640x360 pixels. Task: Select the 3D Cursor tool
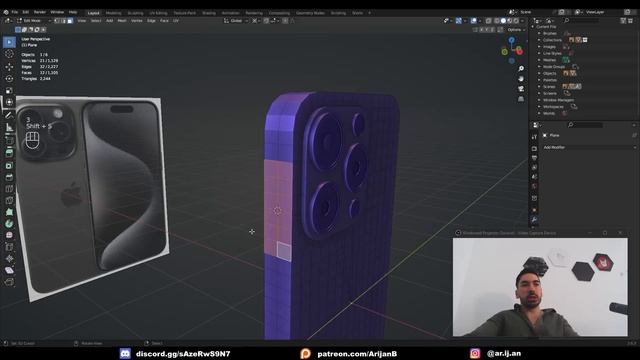(9, 54)
